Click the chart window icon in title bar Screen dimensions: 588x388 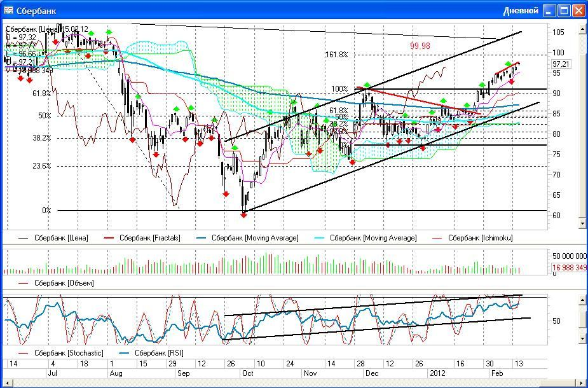8,10
